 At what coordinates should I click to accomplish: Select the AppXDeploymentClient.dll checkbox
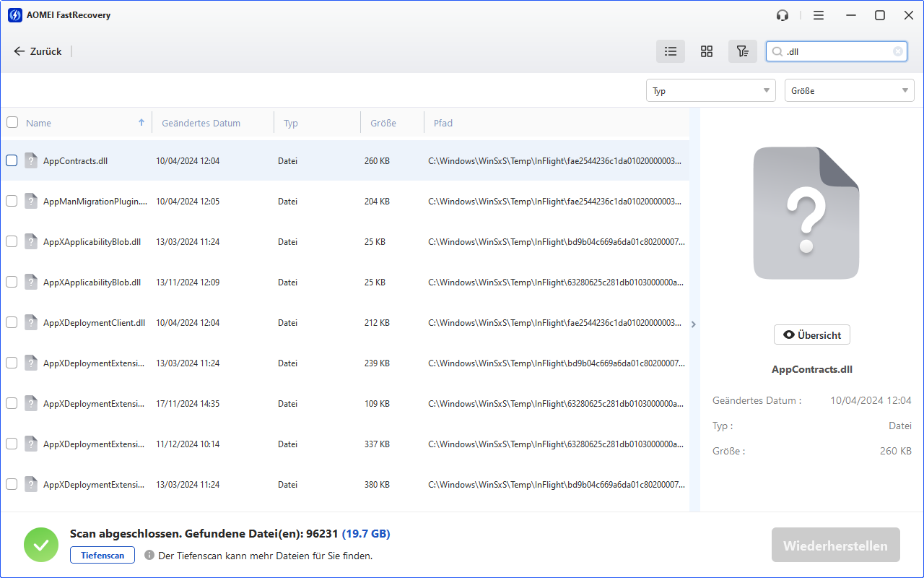(x=12, y=322)
